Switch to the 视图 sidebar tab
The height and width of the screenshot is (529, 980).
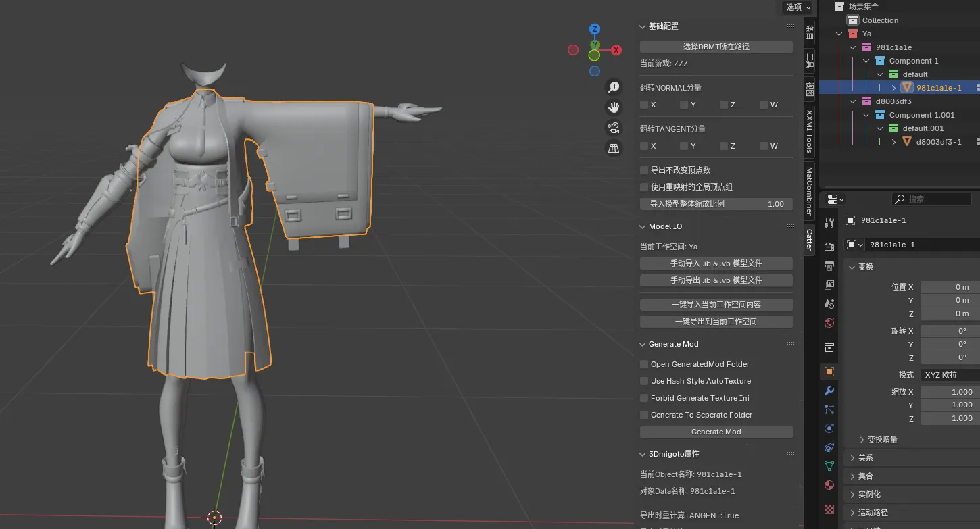coord(810,89)
